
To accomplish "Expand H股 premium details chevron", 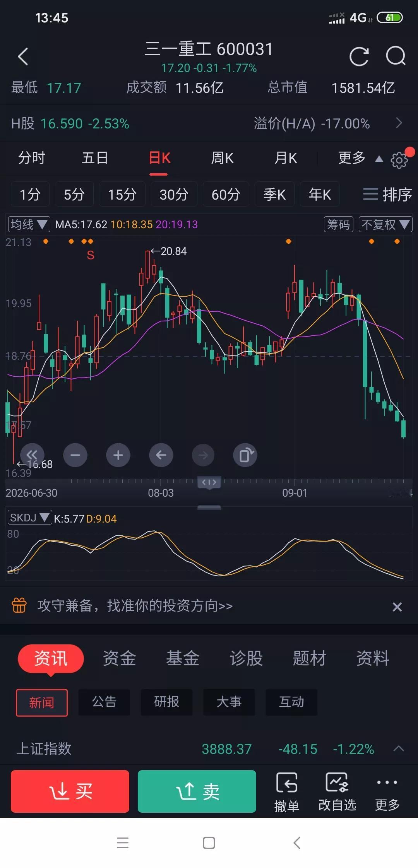I will point(399,123).
